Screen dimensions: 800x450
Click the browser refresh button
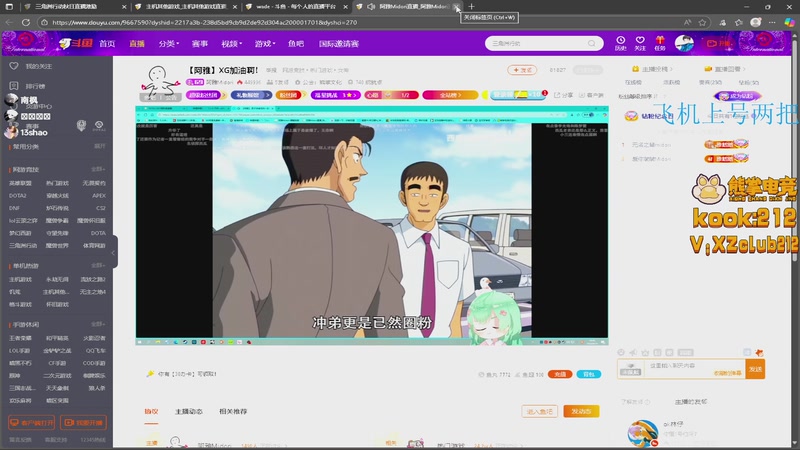tap(26, 22)
